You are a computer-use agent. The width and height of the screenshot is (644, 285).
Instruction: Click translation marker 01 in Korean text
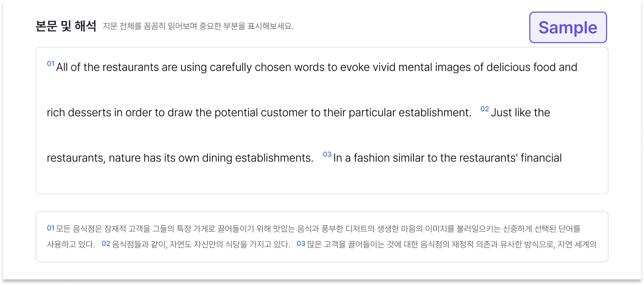51,228
